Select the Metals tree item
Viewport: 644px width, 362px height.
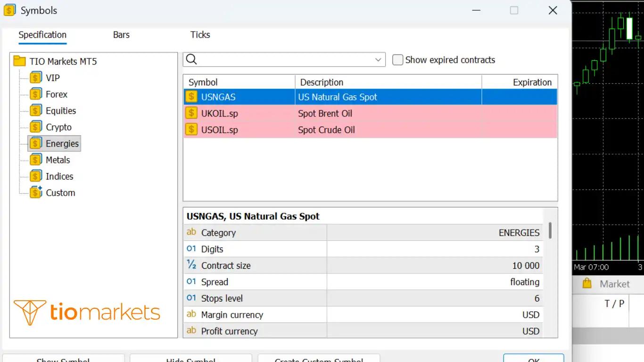point(58,160)
